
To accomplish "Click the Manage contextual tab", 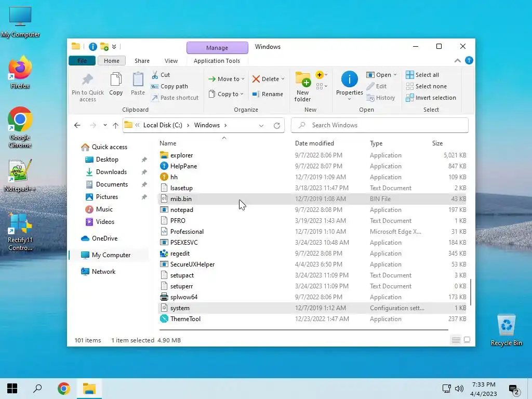I will (217, 48).
